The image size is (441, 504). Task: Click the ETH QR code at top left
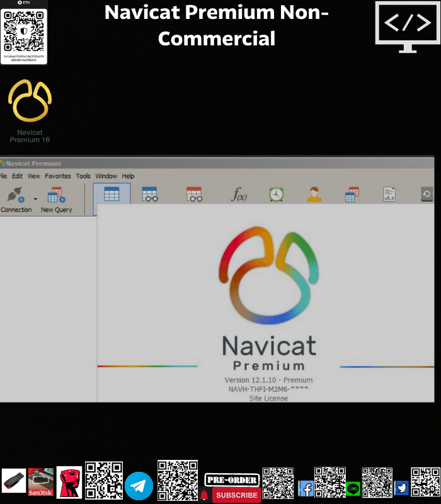tap(24, 32)
